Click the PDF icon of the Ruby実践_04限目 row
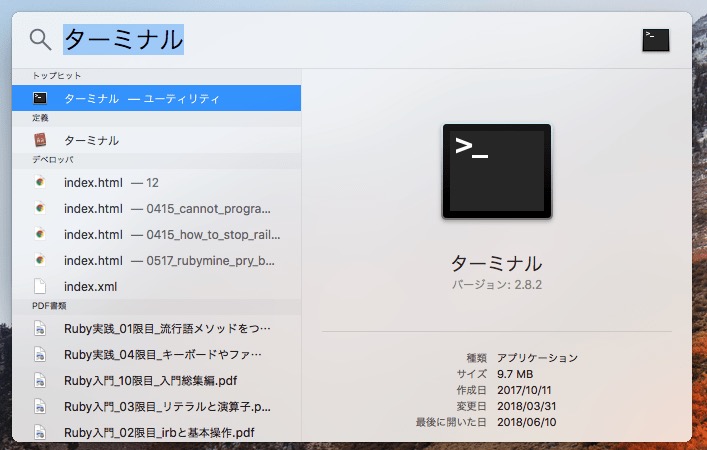707x450 pixels. click(x=40, y=355)
